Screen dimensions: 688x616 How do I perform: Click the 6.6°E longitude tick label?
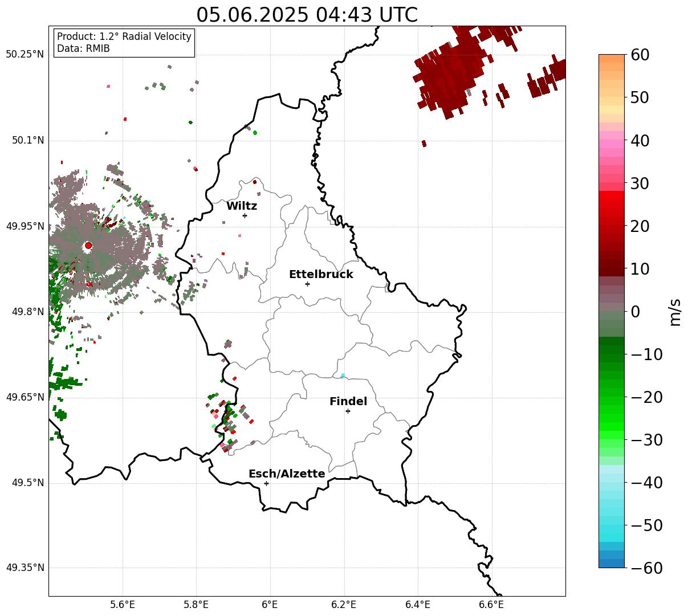point(491,605)
